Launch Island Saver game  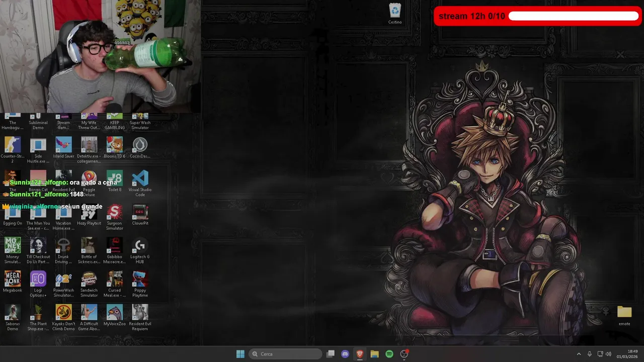[63, 147]
